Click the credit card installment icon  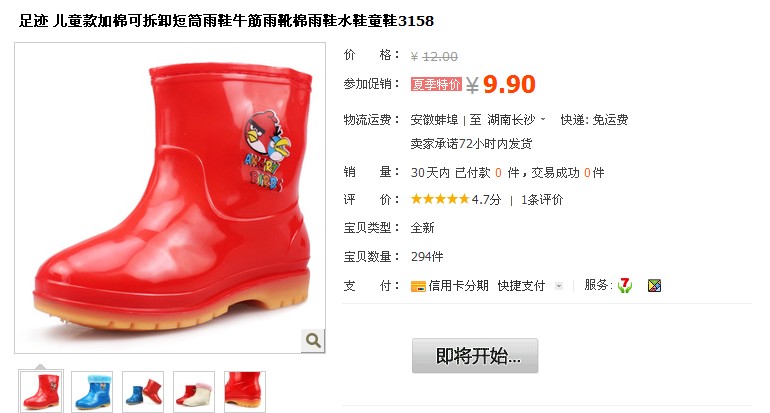418,286
